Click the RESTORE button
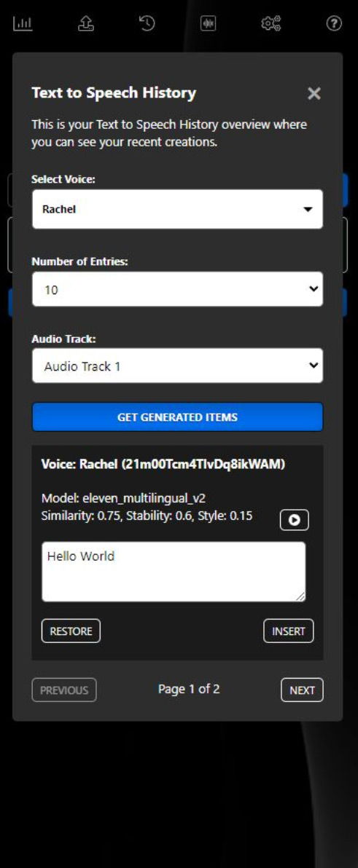 click(x=71, y=631)
